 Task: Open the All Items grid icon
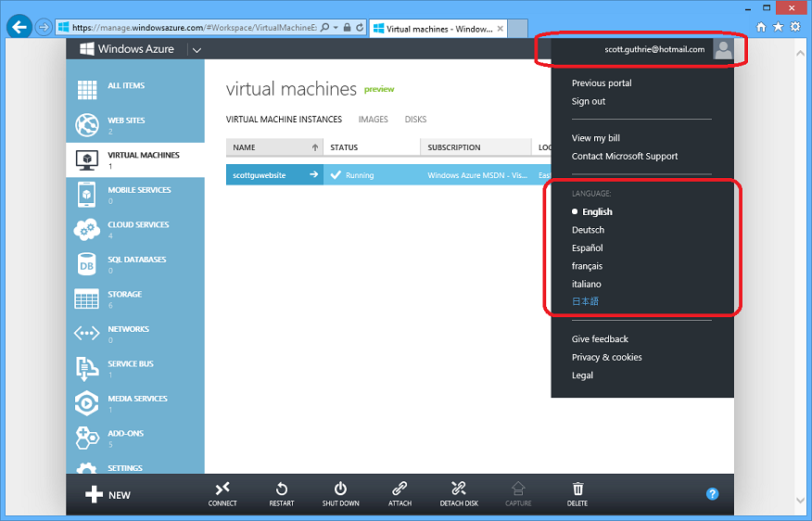pos(87,90)
